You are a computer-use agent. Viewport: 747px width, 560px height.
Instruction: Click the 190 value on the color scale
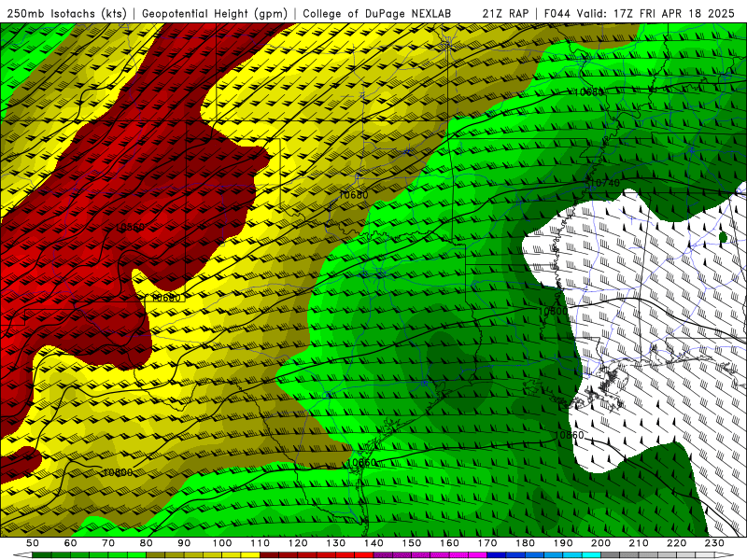pos(563,543)
